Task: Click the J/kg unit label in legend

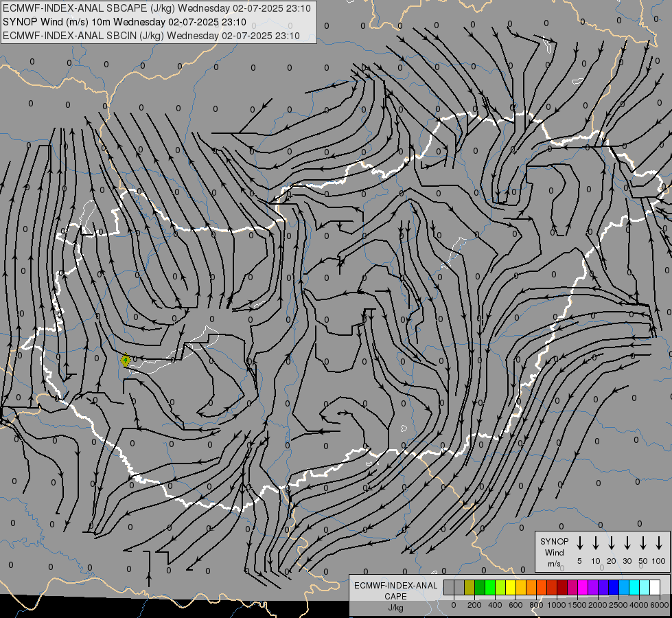Action: 395,608
